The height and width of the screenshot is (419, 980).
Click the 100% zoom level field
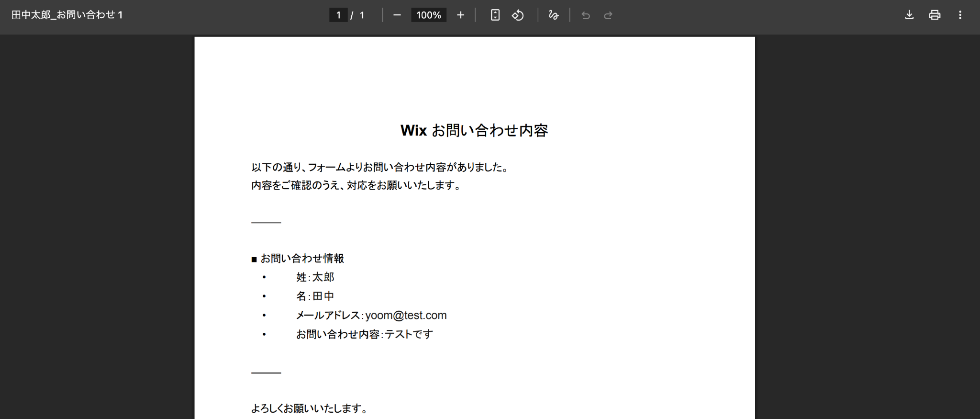[x=429, y=15]
